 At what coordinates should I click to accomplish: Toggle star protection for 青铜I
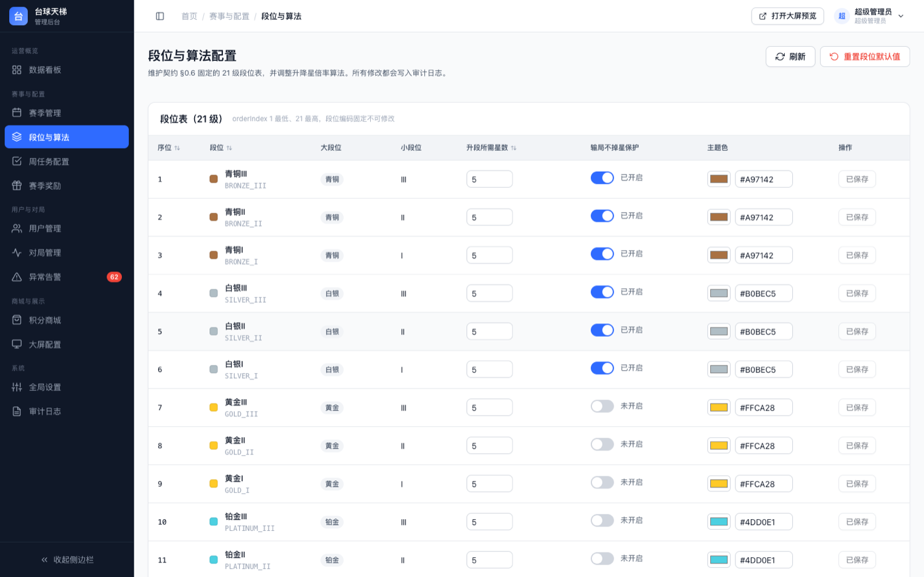tap(602, 254)
